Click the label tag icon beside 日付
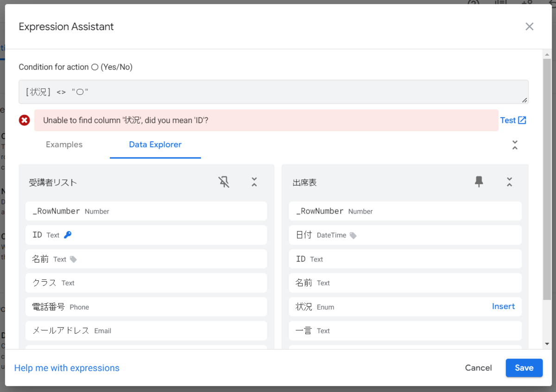Image resolution: width=556 pixels, height=392 pixels. [353, 235]
